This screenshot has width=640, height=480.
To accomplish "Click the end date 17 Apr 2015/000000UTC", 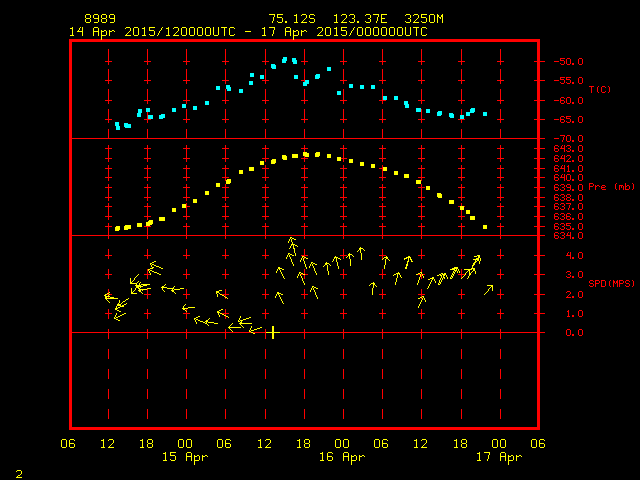I will tap(356, 31).
